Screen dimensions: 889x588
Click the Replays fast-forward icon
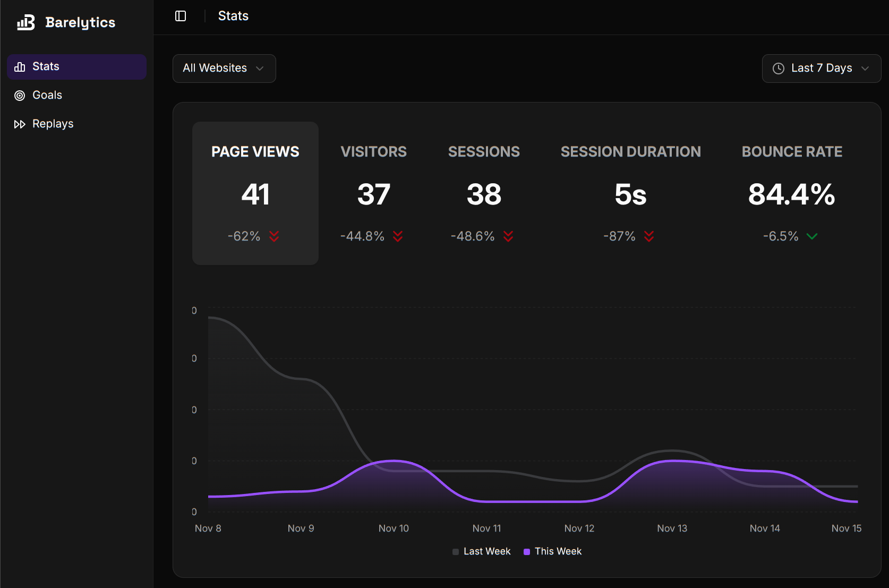point(20,124)
